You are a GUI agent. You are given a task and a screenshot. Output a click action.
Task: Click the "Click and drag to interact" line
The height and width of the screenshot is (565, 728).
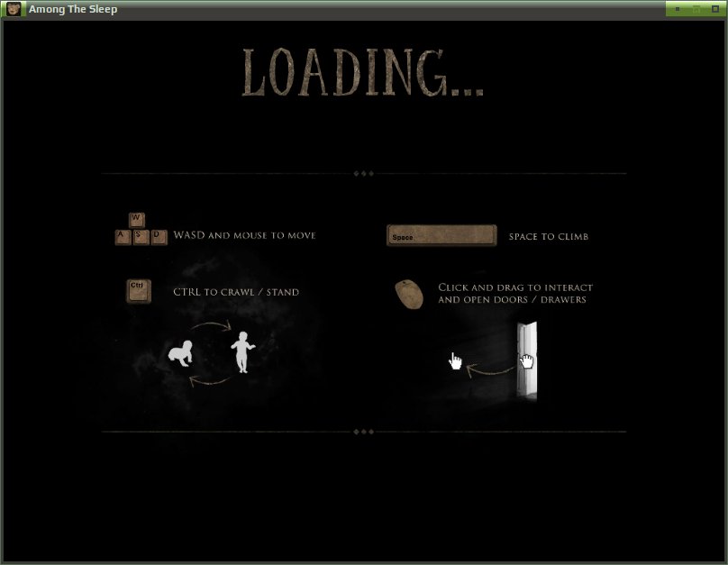(515, 287)
